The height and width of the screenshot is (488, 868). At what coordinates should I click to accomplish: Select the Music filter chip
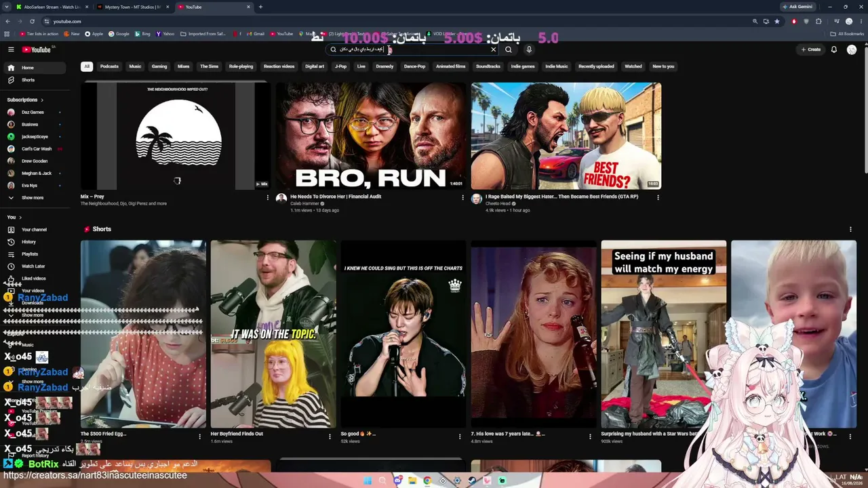(x=135, y=66)
